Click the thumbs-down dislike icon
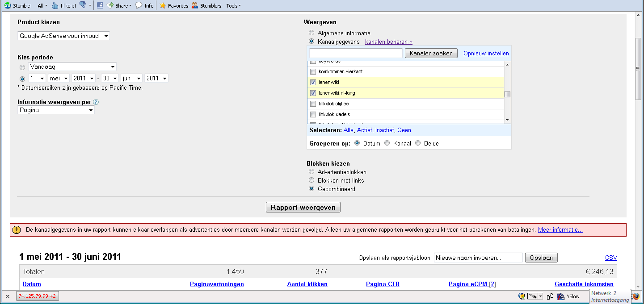Viewport: 644px width, 304px height. (83, 5)
